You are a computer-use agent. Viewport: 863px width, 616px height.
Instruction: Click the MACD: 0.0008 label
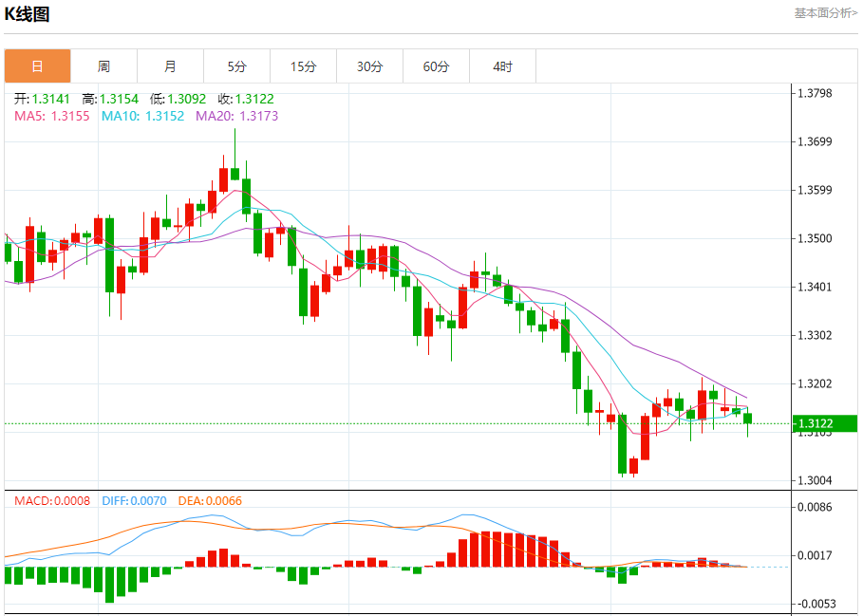(x=52, y=500)
